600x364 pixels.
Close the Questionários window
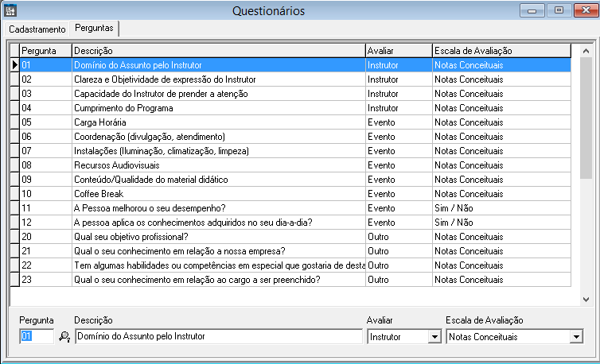pyautogui.click(x=586, y=10)
